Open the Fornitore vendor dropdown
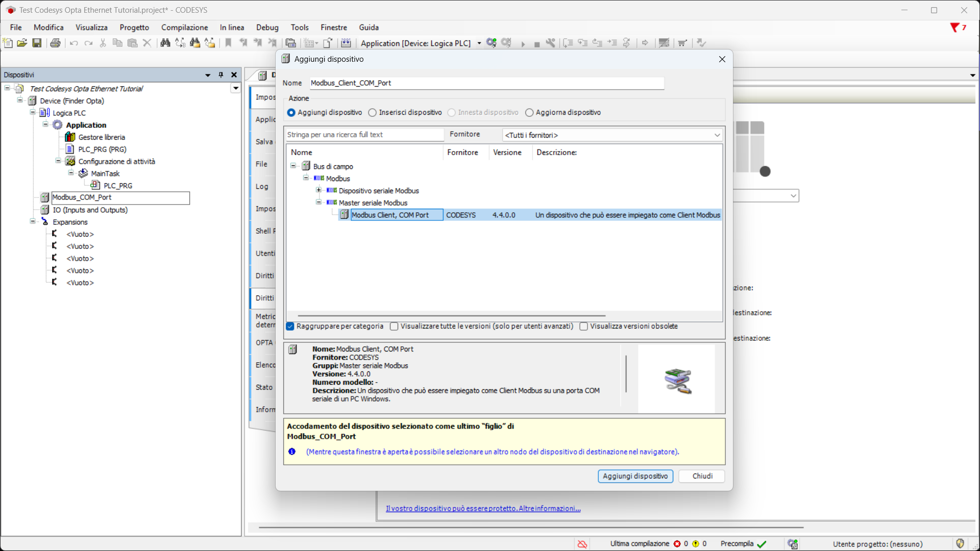Image resolution: width=980 pixels, height=551 pixels. pyautogui.click(x=612, y=135)
